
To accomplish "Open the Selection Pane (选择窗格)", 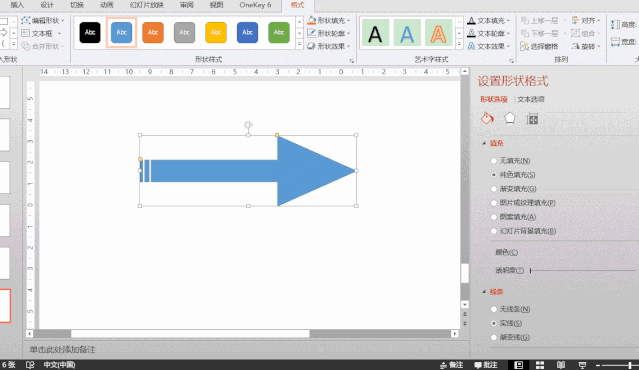I will click(540, 46).
